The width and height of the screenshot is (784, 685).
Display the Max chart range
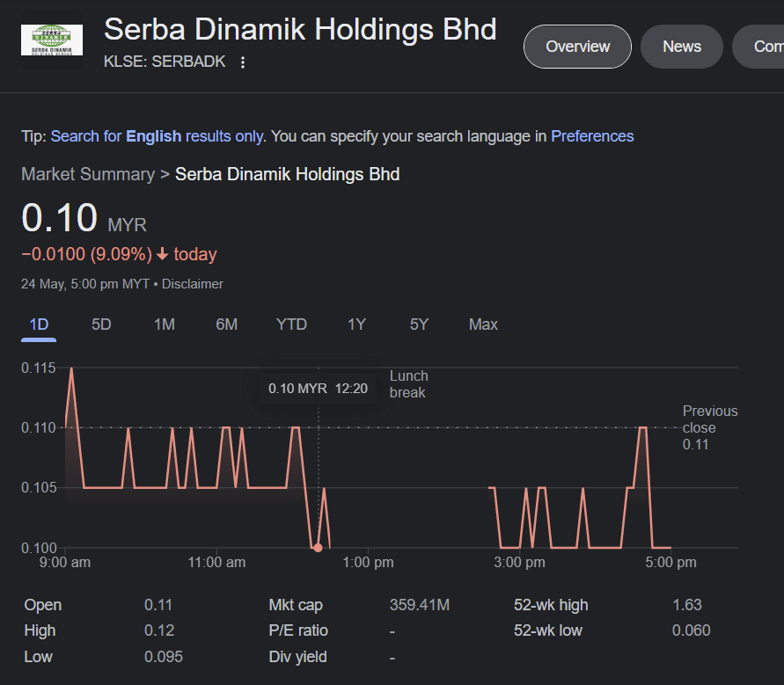pyautogui.click(x=483, y=324)
